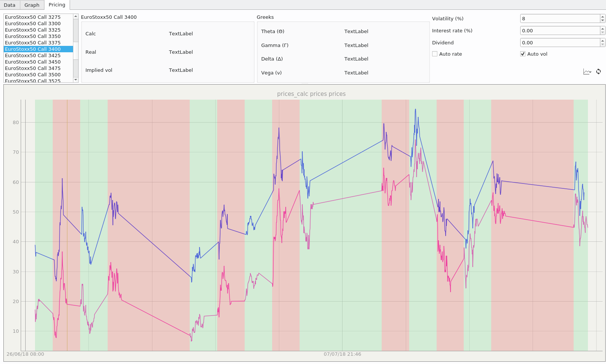Open the Graph tab
606x364 pixels.
pyautogui.click(x=32, y=5)
